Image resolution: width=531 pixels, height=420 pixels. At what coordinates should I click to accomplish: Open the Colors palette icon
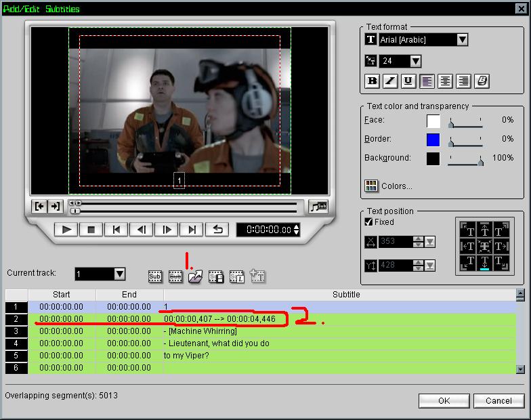tap(371, 186)
